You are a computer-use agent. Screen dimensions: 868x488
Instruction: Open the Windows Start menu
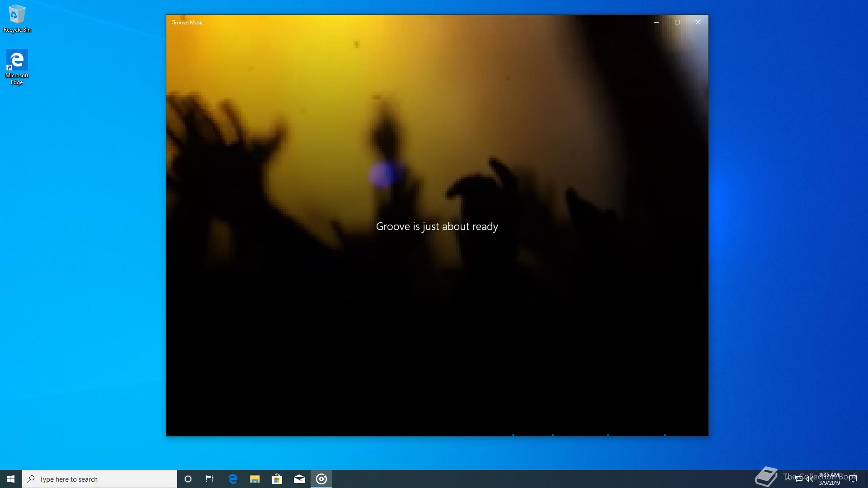click(11, 479)
